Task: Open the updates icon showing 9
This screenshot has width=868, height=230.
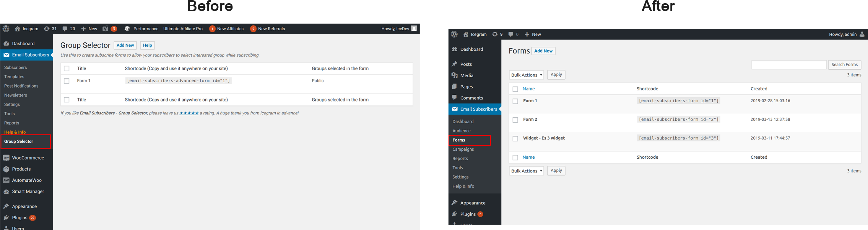Action: pyautogui.click(x=495, y=34)
